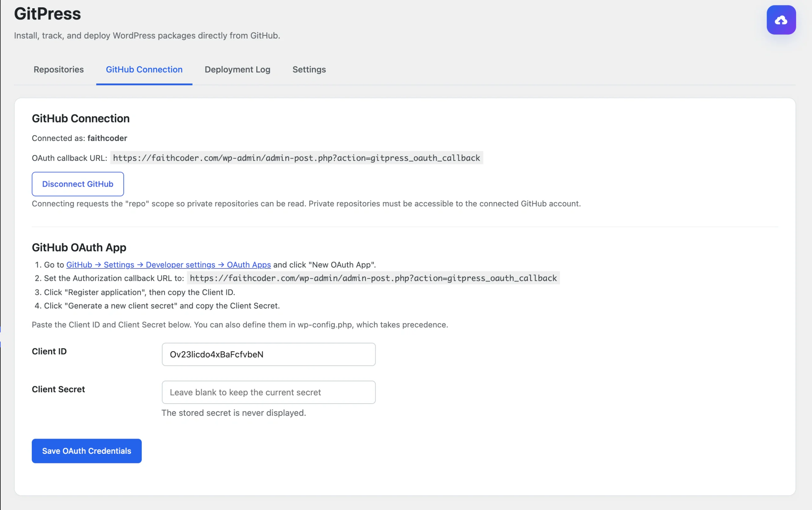Click the wp-config.php precedence paragraph

coord(240,324)
